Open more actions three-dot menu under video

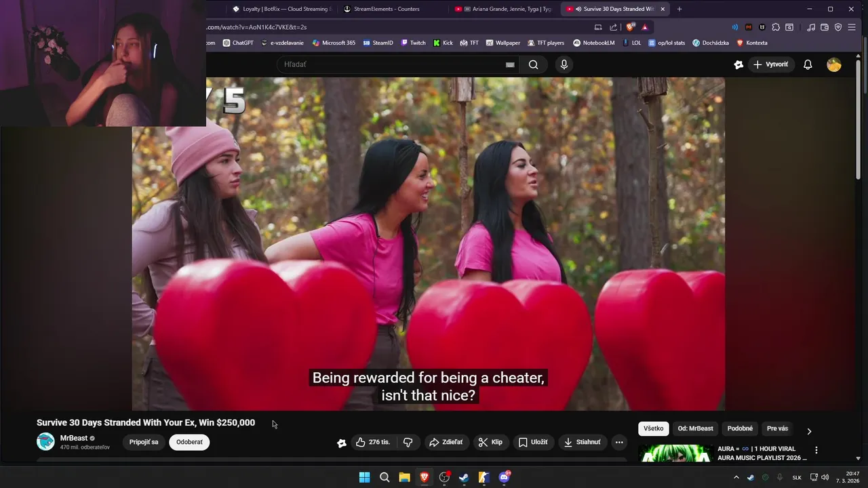click(x=619, y=442)
